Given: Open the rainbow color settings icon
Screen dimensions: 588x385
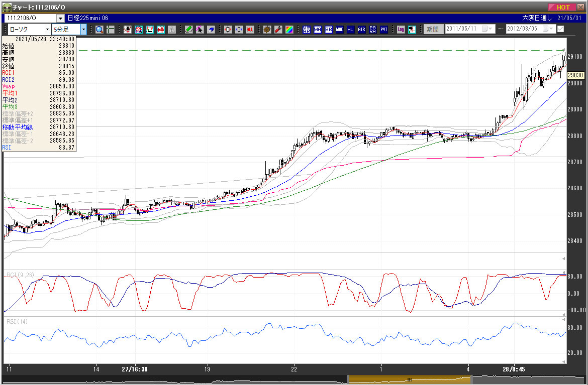Looking at the screenshot, I should pyautogui.click(x=289, y=29).
